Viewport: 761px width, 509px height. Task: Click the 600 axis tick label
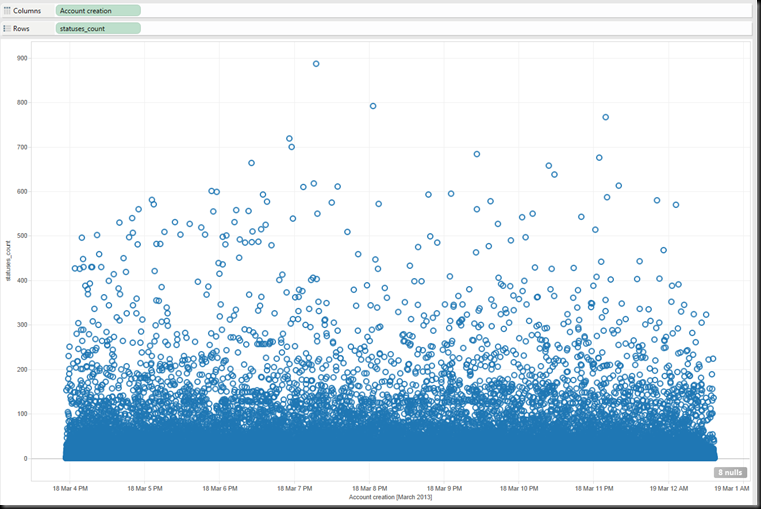[22, 192]
